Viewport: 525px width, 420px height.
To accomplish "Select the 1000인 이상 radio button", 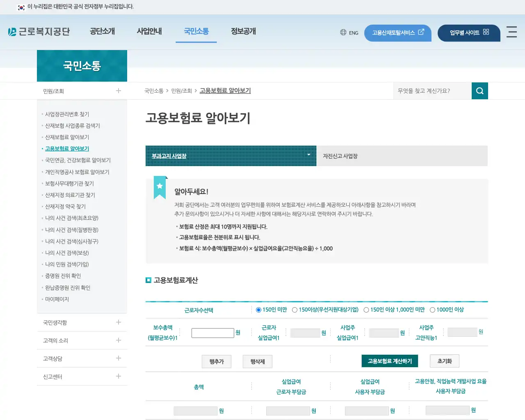I will pos(433,310).
